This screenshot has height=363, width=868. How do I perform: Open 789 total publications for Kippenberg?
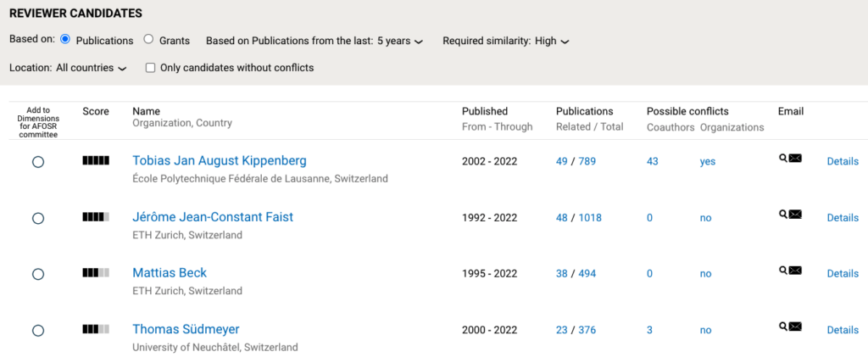tap(587, 162)
